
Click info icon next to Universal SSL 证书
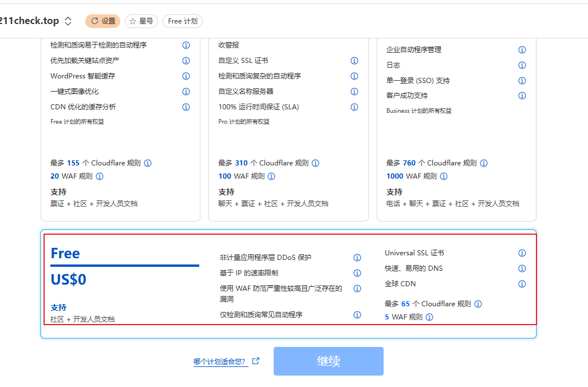click(x=522, y=253)
